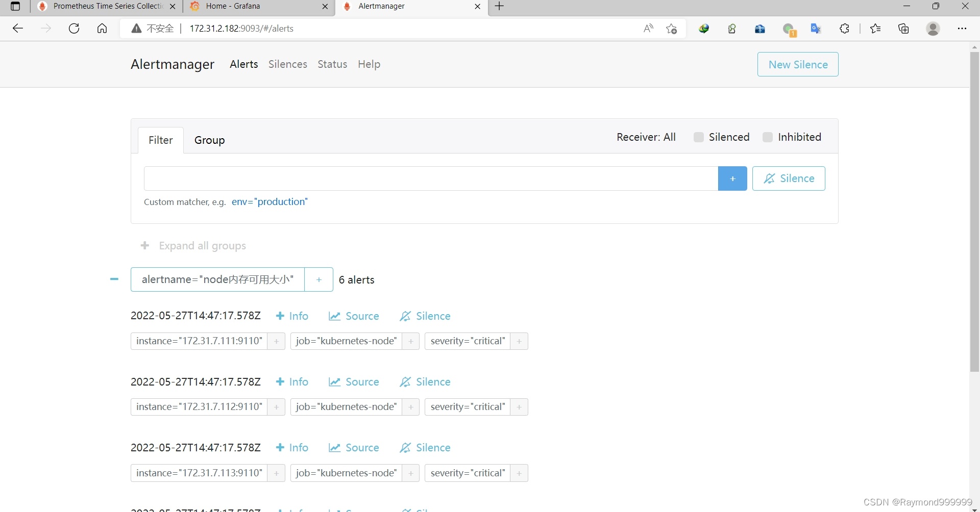
Task: Open a new browser tab
Action: [500, 6]
